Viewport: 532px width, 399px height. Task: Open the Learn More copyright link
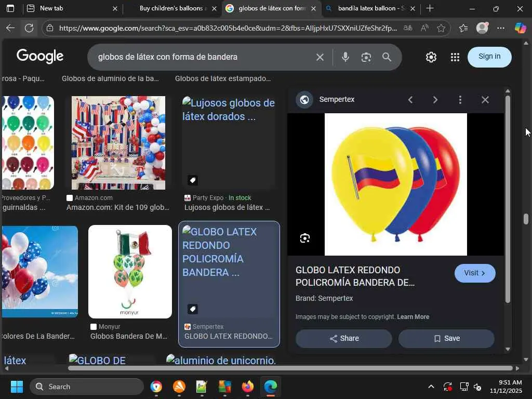413,316
